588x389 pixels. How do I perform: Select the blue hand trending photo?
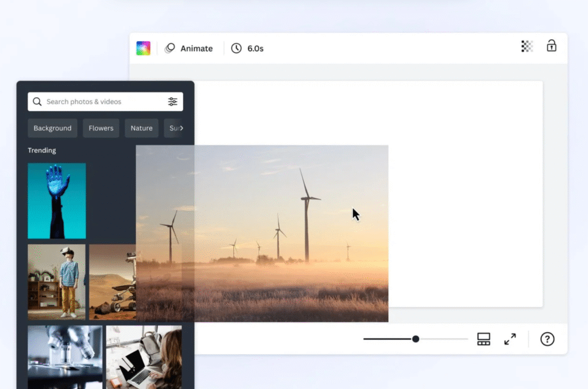click(x=57, y=201)
